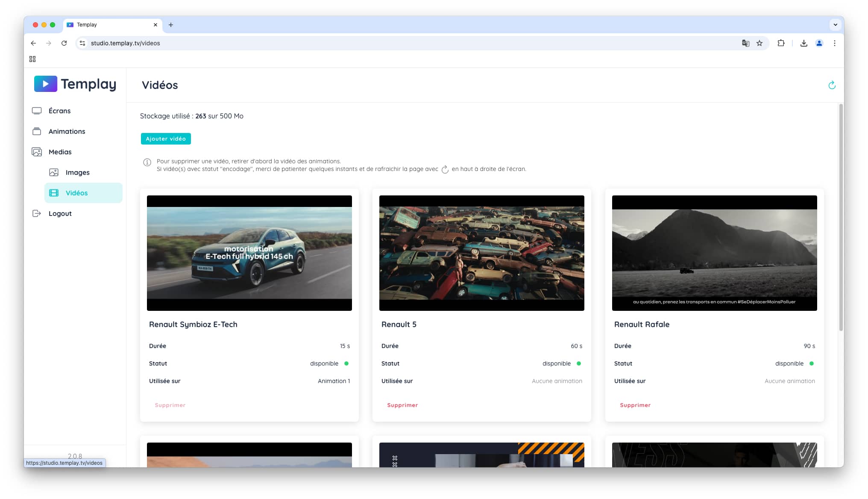868x499 pixels.
Task: Click 'Animation 1' usage value
Action: coord(334,381)
